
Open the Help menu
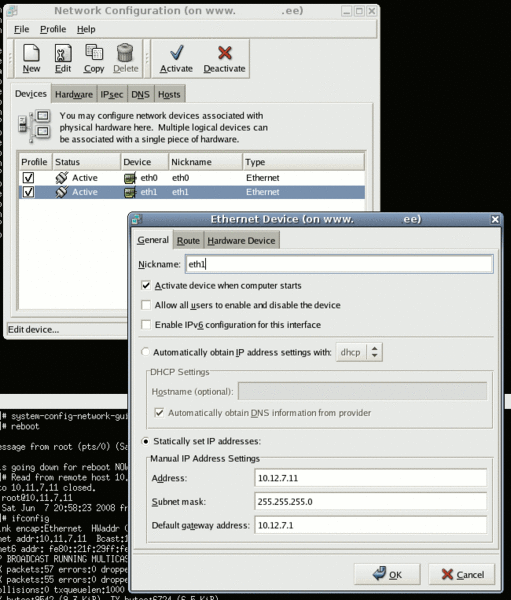(86, 29)
